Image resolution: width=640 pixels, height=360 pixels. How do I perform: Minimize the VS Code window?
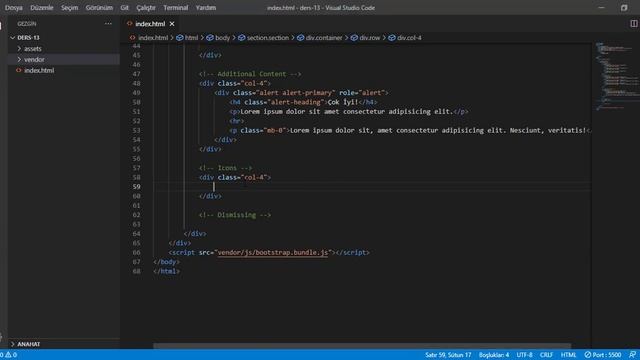point(601,8)
